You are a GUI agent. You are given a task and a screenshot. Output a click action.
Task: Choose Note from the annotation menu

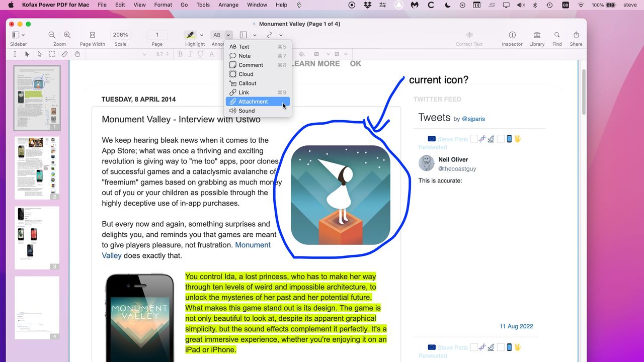[x=258, y=56]
